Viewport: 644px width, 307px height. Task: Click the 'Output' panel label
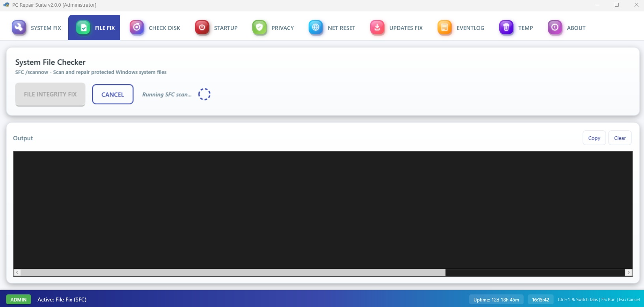[23, 138]
